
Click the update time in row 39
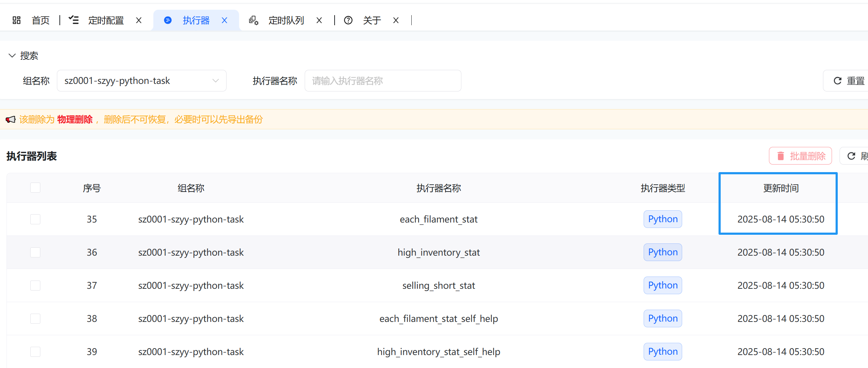781,352
